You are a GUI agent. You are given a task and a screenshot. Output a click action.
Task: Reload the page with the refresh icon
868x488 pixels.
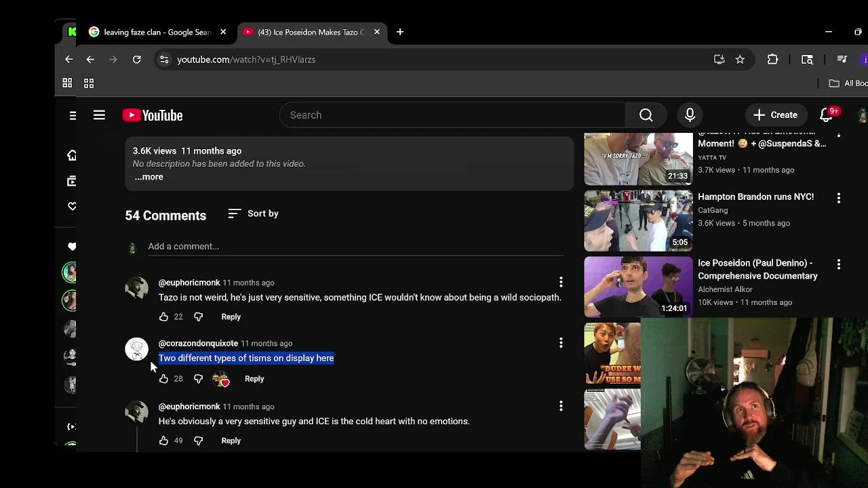(136, 60)
